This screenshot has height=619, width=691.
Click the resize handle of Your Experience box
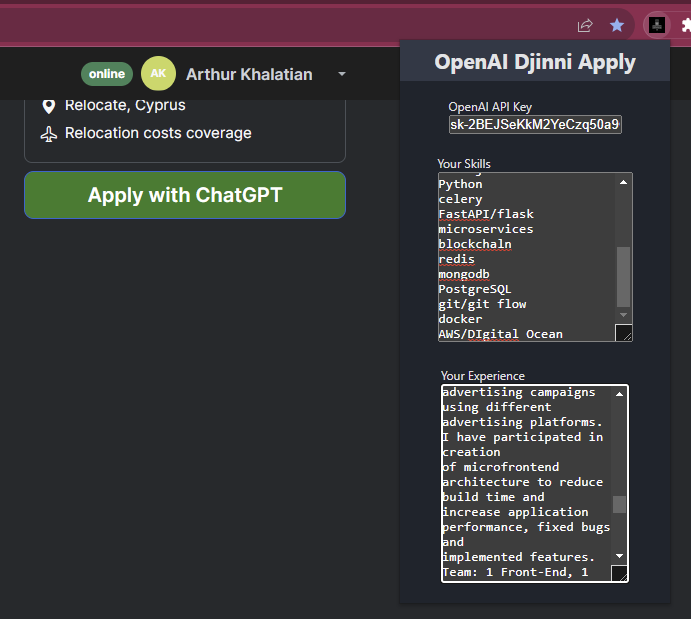[x=620, y=573]
